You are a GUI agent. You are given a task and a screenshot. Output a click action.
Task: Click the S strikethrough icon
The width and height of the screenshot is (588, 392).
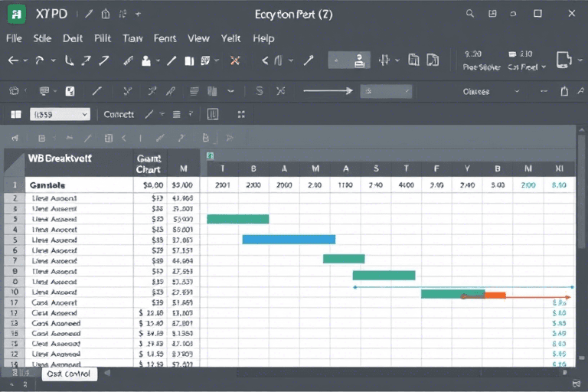[x=259, y=91]
